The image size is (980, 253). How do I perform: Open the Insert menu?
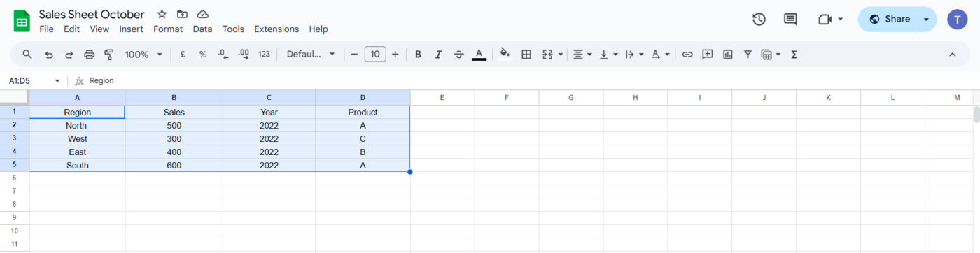(x=131, y=29)
